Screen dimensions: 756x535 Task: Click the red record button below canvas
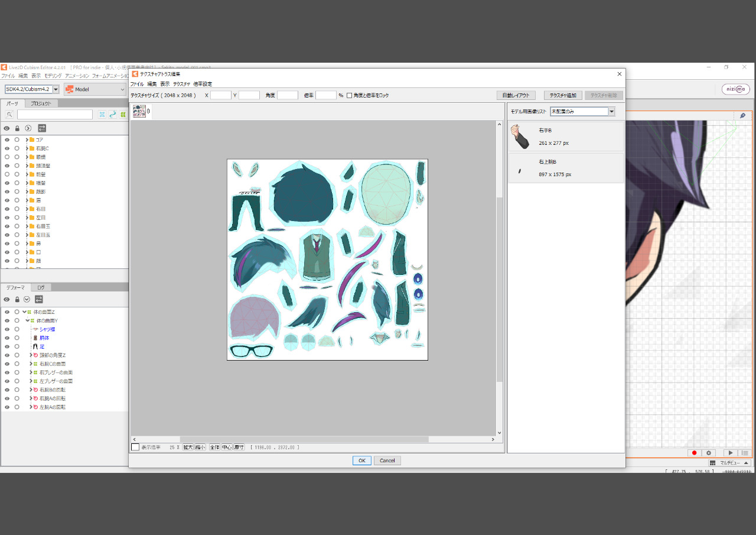[x=695, y=453]
